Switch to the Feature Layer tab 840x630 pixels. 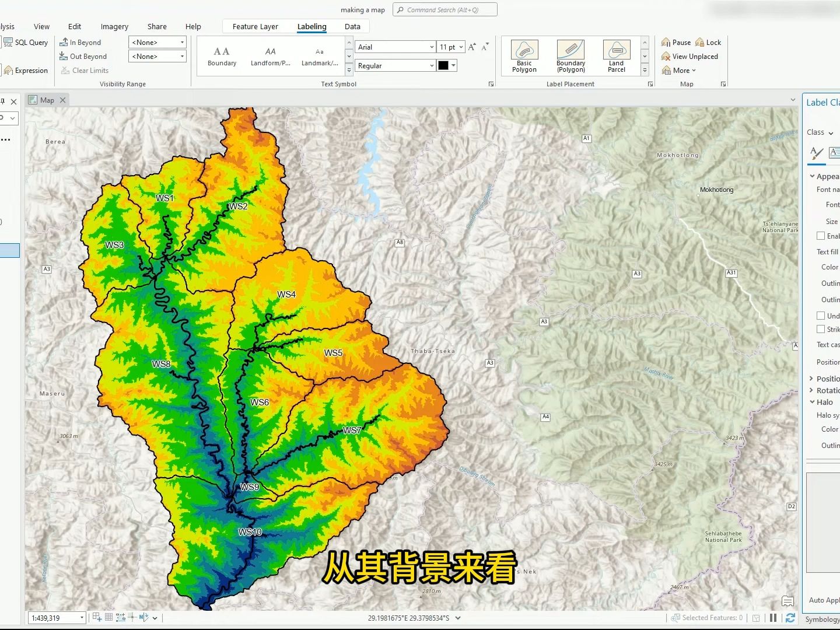pos(255,26)
